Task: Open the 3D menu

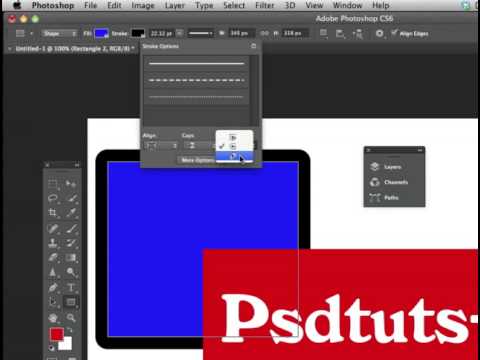Action: point(290,5)
